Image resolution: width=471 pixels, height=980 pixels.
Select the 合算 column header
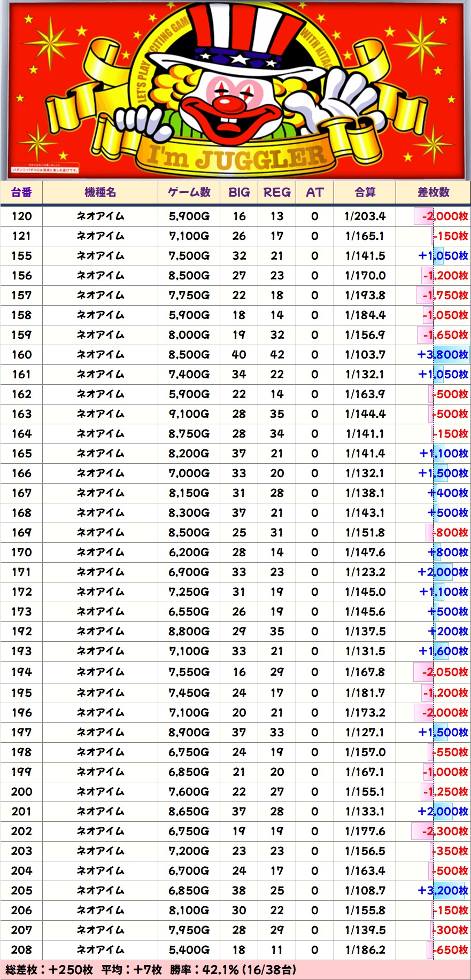pyautogui.click(x=365, y=192)
